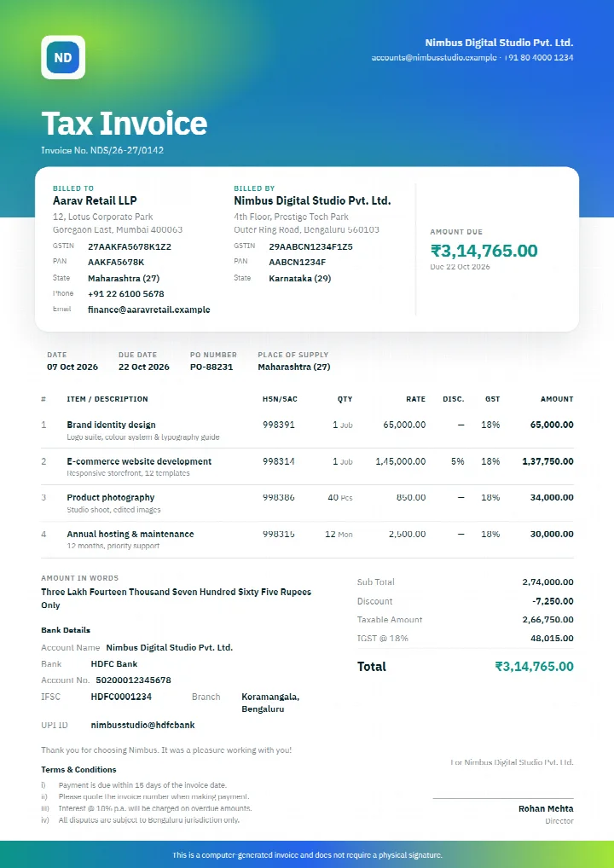Click the Place of Supply value Maharashtra (27)
The height and width of the screenshot is (868, 614).
pyautogui.click(x=294, y=367)
